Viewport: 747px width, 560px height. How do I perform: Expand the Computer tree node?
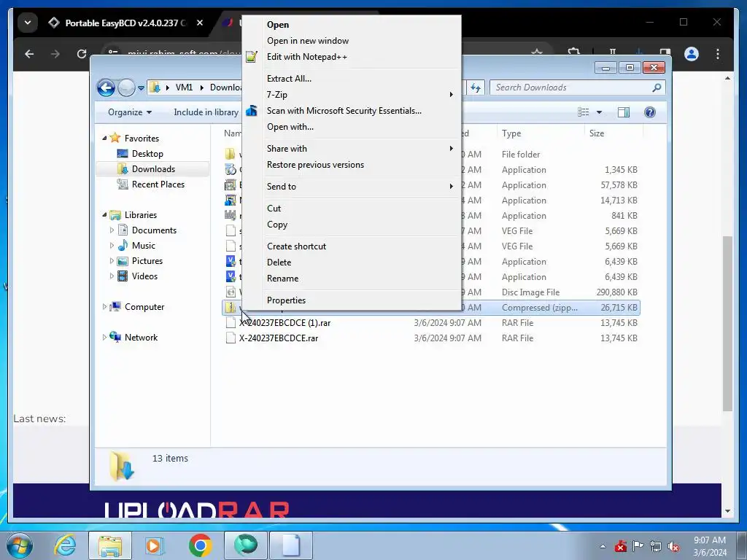pyautogui.click(x=104, y=307)
